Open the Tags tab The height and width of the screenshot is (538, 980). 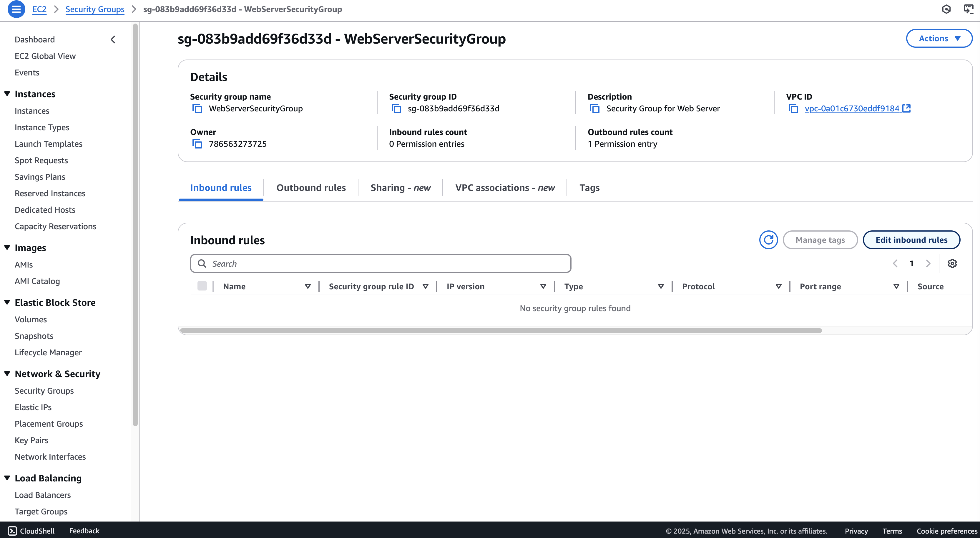coord(589,188)
